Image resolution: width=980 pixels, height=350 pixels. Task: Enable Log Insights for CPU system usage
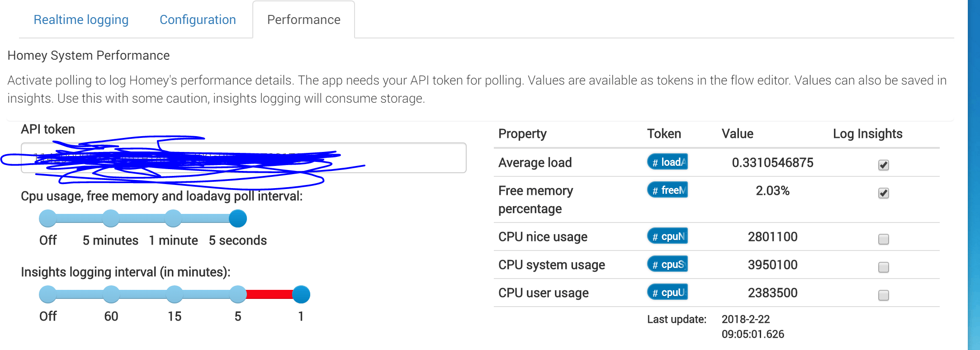tap(883, 267)
